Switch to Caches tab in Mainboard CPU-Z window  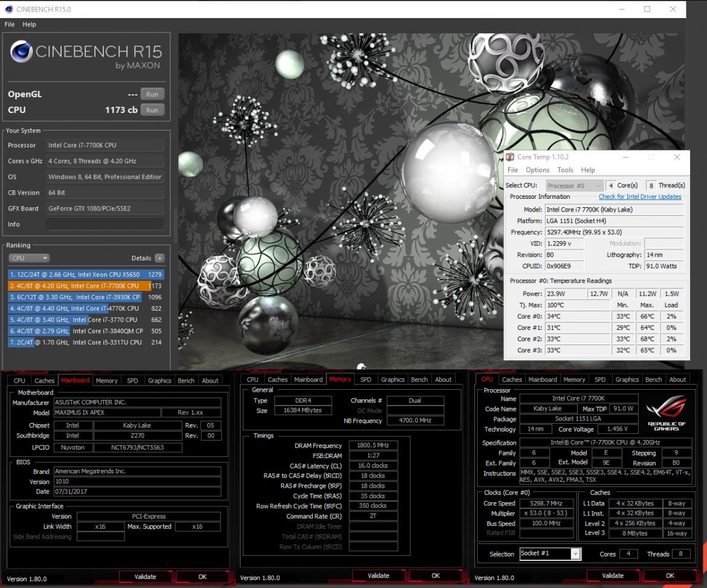[x=45, y=381]
